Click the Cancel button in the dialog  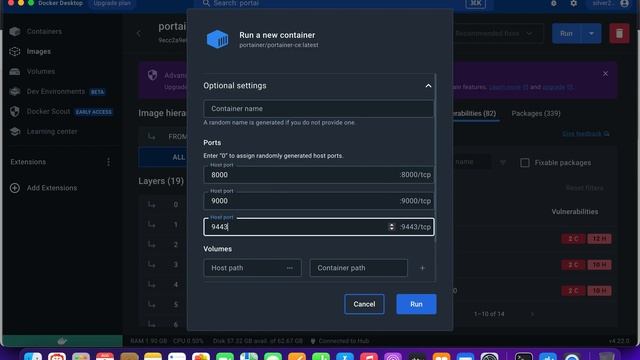364,304
